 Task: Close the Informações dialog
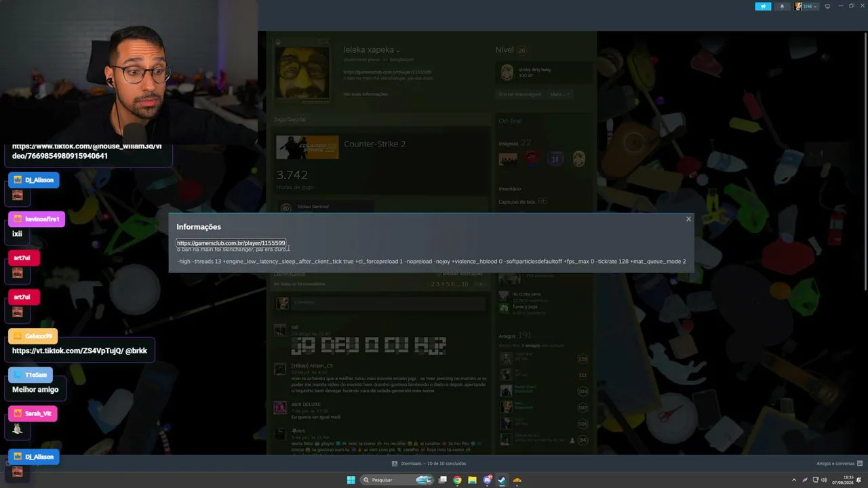688,219
